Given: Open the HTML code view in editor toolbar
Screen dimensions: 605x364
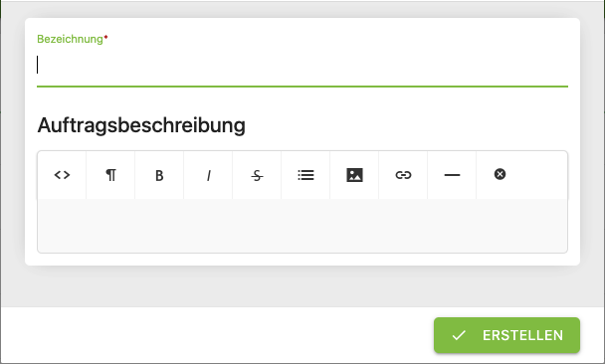Looking at the screenshot, I should tap(62, 175).
